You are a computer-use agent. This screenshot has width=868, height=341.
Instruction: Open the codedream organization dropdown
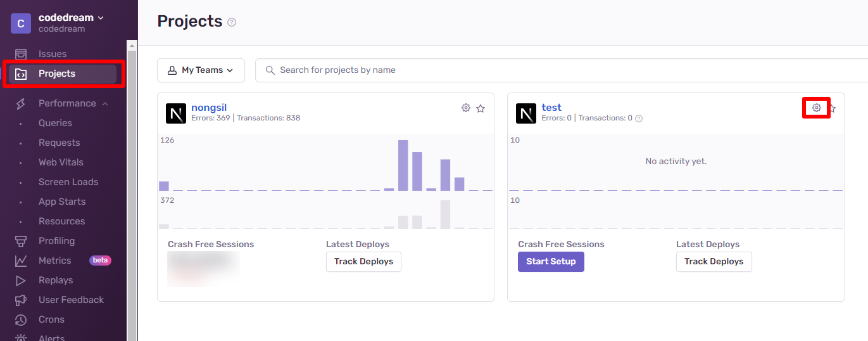(x=71, y=18)
